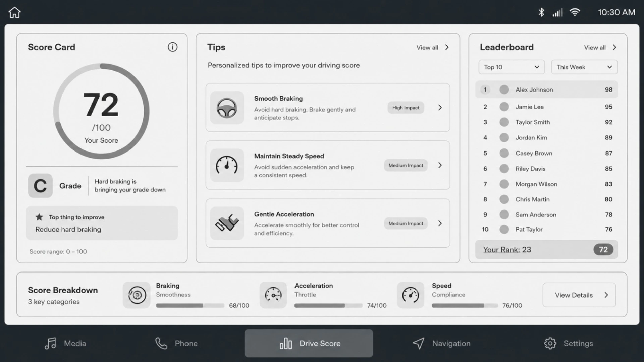
Task: Expand Maintain Steady Speed tip chevron
Action: [x=440, y=165]
